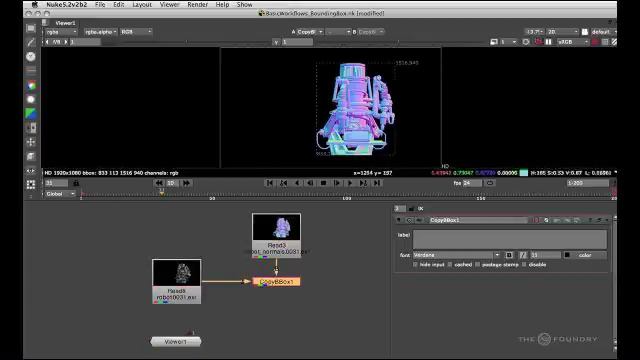640x360 pixels.
Task: Open the Transform nodes arrows icon
Action: 31,142
